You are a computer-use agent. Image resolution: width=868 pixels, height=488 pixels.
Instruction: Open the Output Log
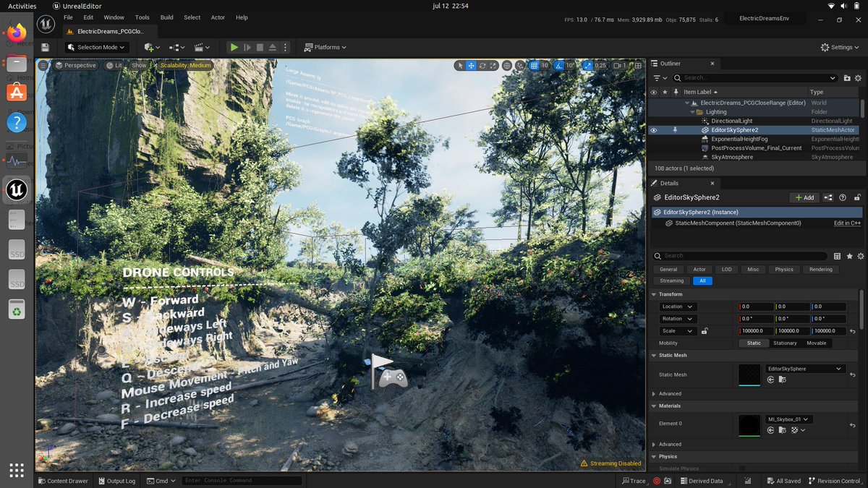116,481
